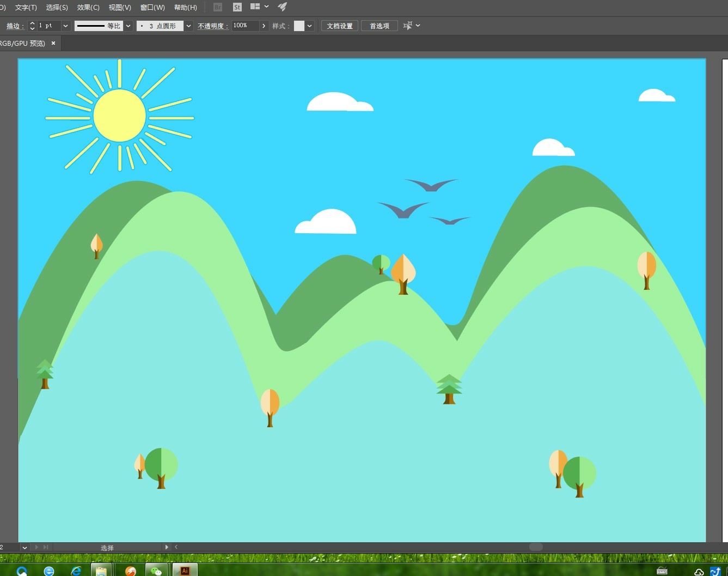
Task: Click the align to selection icon
Action: point(407,26)
